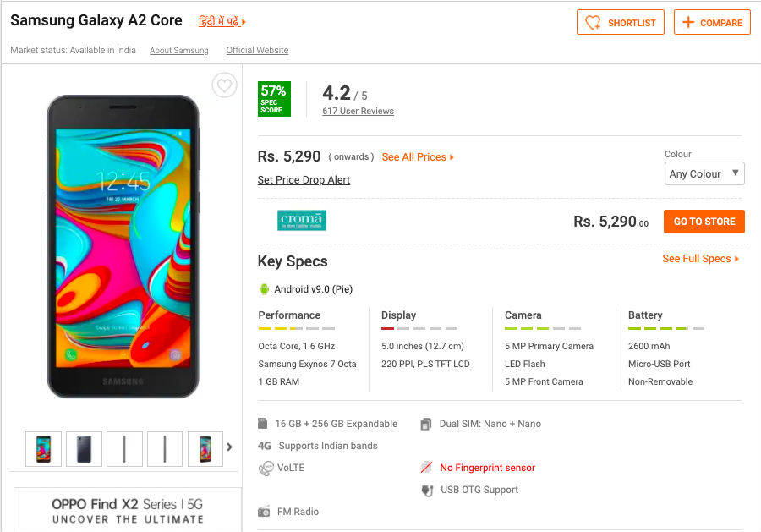
Task: Toggle the COMPARE button
Action: pyautogui.click(x=712, y=23)
